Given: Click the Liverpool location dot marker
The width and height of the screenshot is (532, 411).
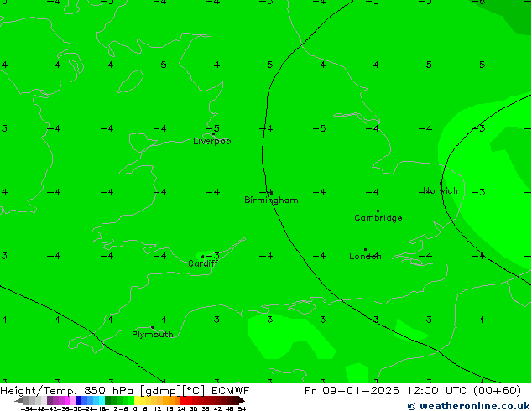Looking at the screenshot, I should click(213, 134).
